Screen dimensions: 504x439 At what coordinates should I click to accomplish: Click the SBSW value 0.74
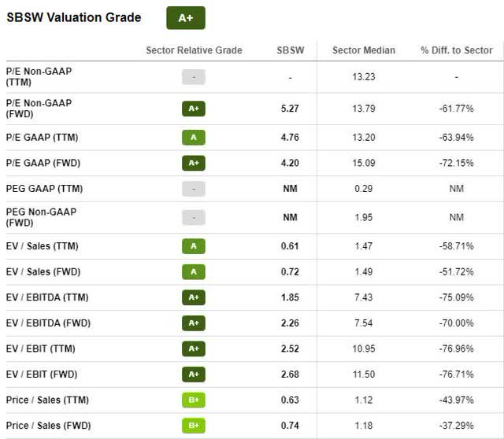[x=290, y=426]
